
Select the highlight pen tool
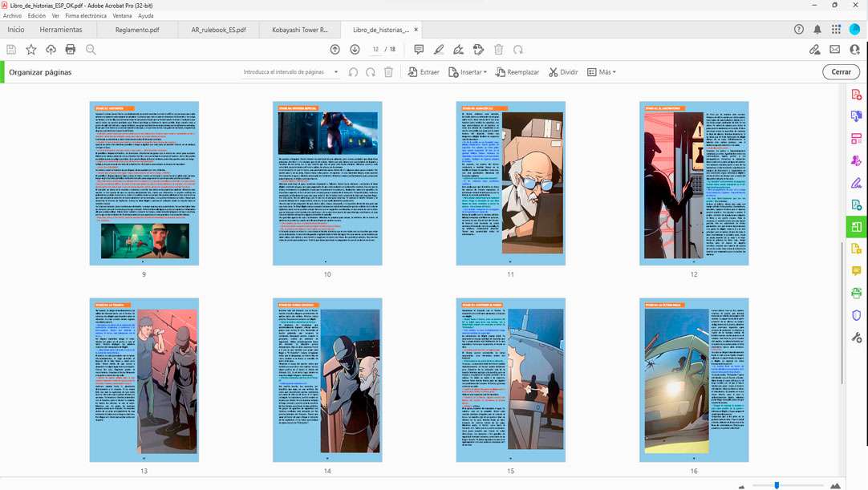(439, 50)
